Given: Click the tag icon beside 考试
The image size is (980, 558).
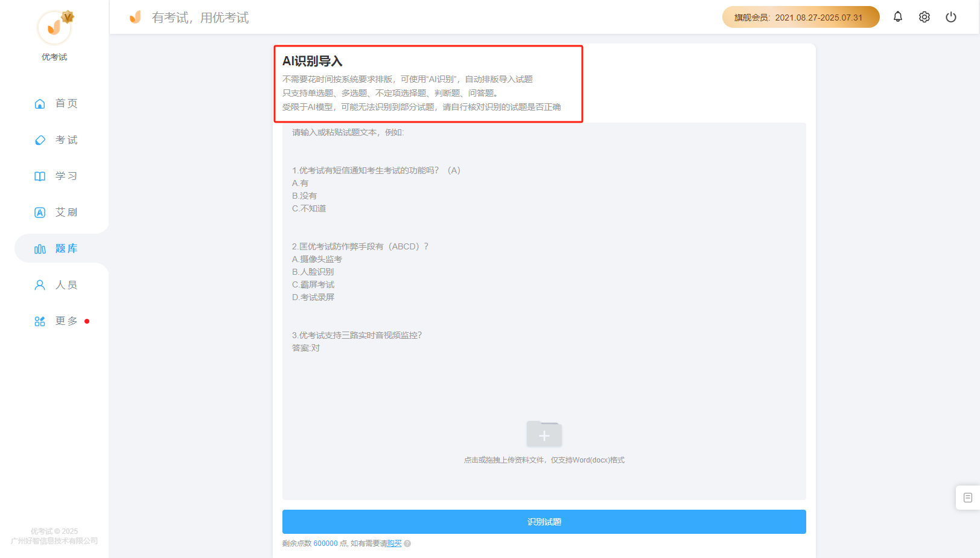Looking at the screenshot, I should click(x=40, y=140).
